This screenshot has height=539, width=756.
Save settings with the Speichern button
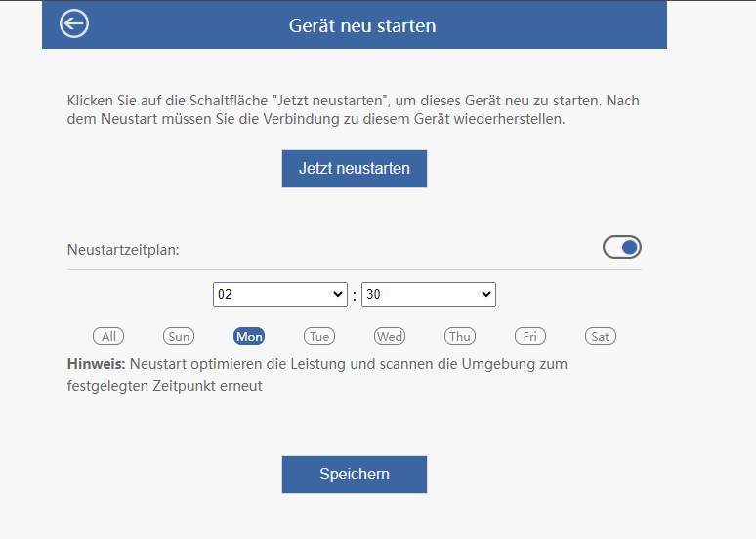(x=355, y=475)
